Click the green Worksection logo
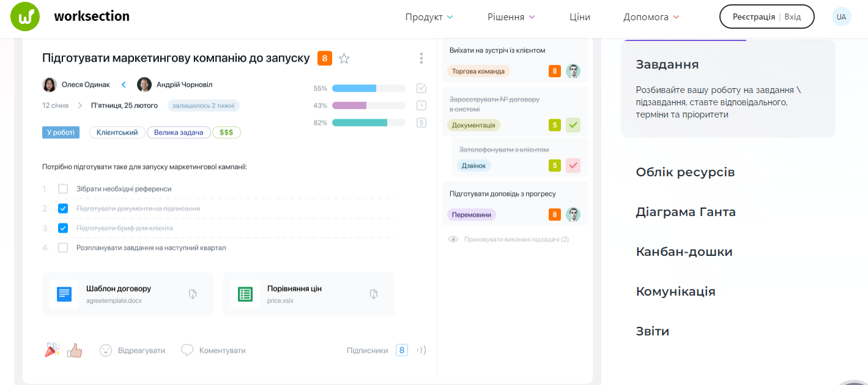The width and height of the screenshot is (868, 385). point(24,17)
